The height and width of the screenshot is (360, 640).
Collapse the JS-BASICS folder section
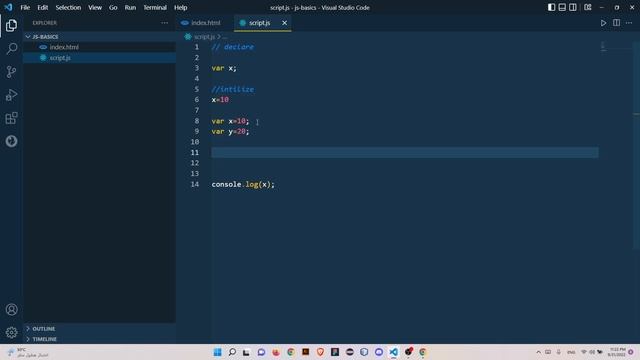(99, 37)
